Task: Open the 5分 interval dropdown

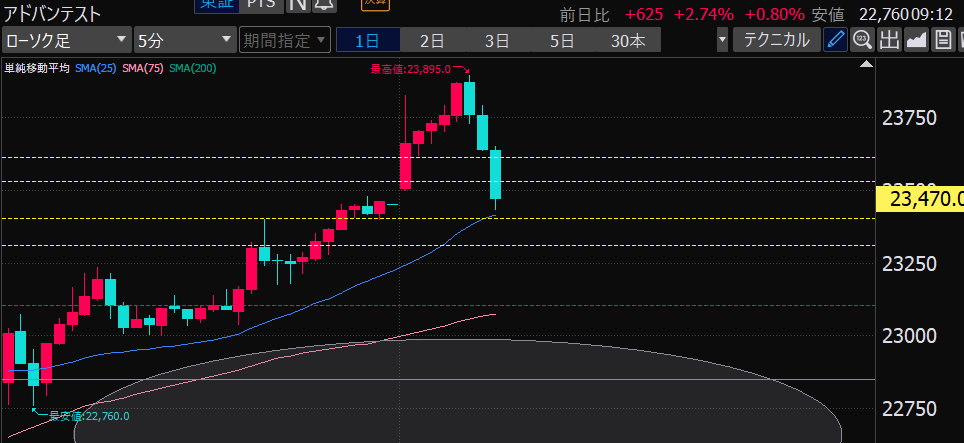Action: pyautogui.click(x=184, y=41)
